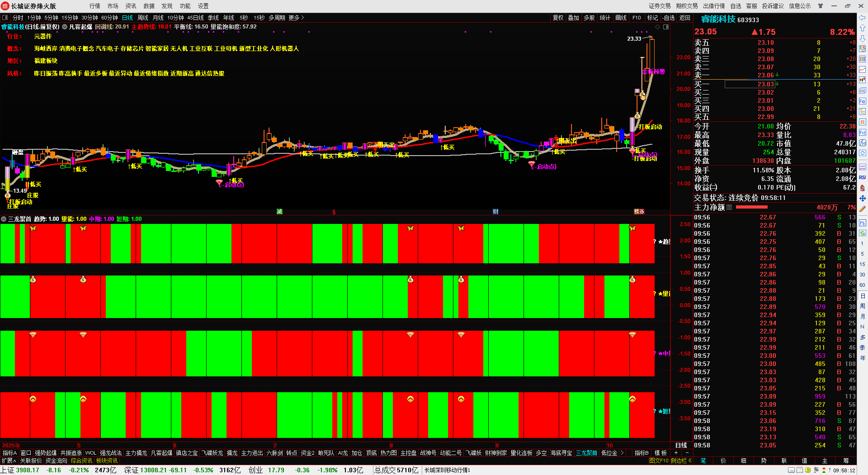868x475 pixels.
Task: Open the 资讯 menu
Action: 131,6
